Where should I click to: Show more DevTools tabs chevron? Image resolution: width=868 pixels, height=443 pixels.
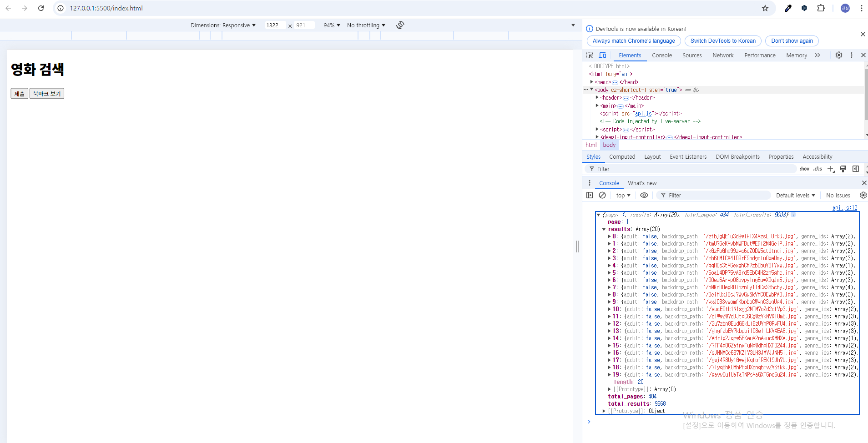(818, 55)
